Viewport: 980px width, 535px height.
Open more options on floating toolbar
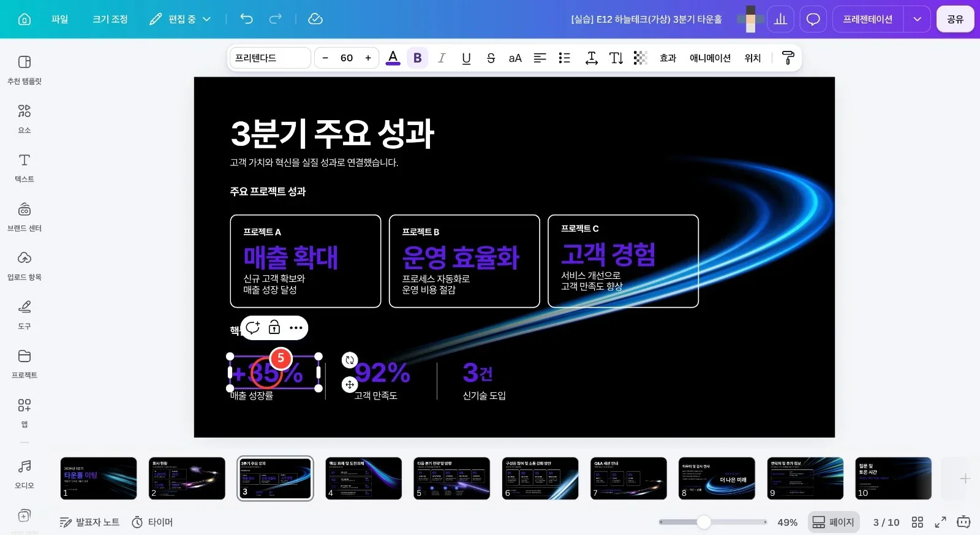coord(296,327)
